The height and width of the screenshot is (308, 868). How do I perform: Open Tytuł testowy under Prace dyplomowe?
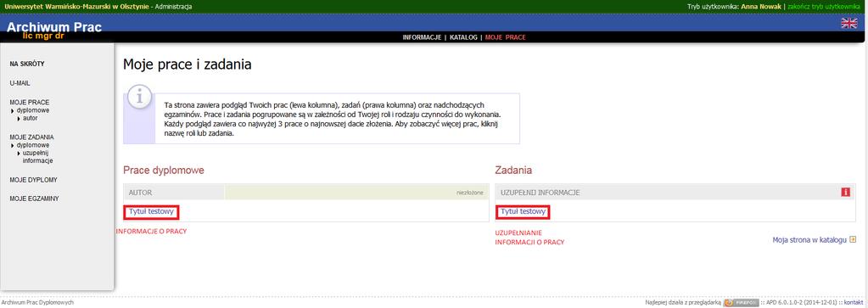click(x=152, y=211)
